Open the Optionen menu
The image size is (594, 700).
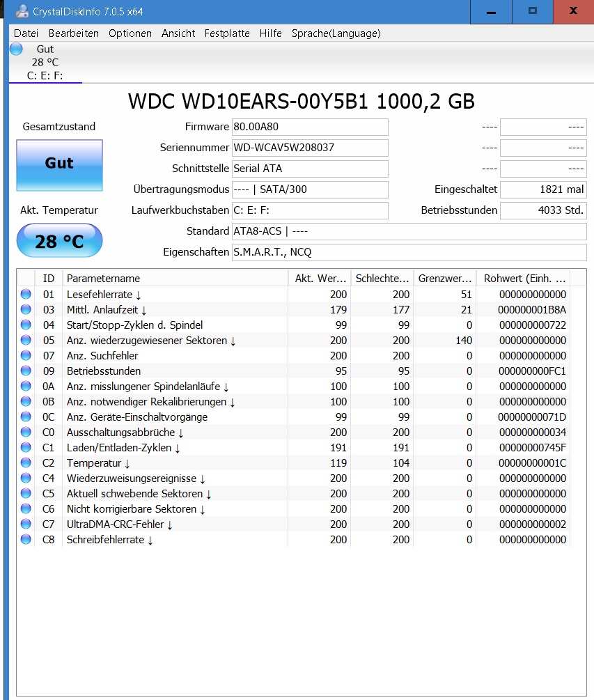[130, 33]
